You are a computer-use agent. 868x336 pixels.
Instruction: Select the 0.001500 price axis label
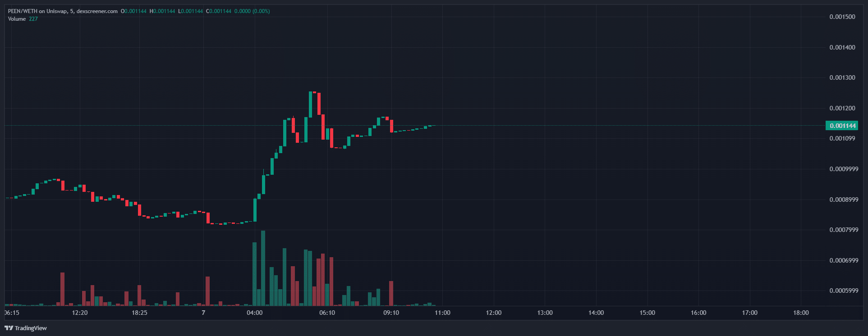tap(842, 17)
